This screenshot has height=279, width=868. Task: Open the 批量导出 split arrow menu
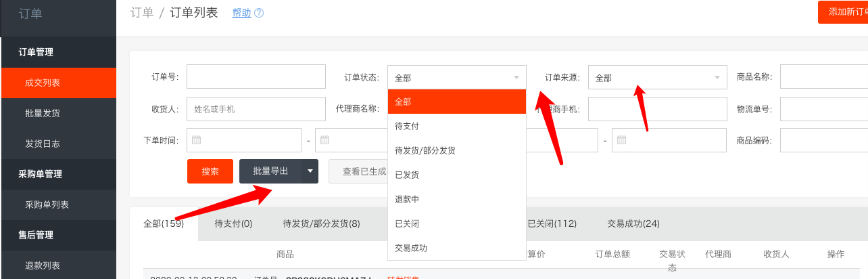[x=310, y=171]
